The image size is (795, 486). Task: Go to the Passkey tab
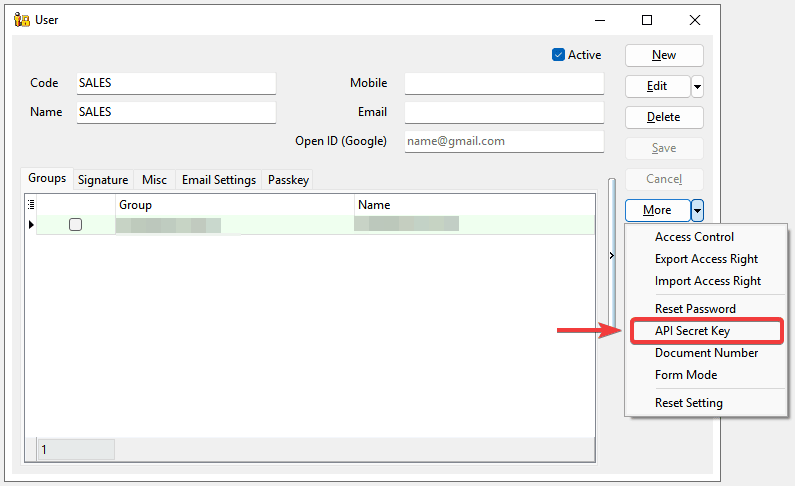coord(288,180)
